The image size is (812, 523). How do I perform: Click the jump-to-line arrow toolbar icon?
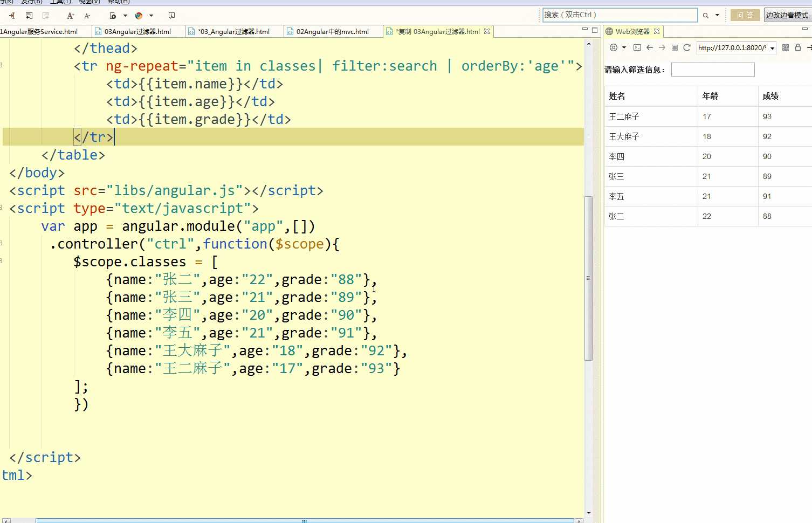[x=12, y=16]
